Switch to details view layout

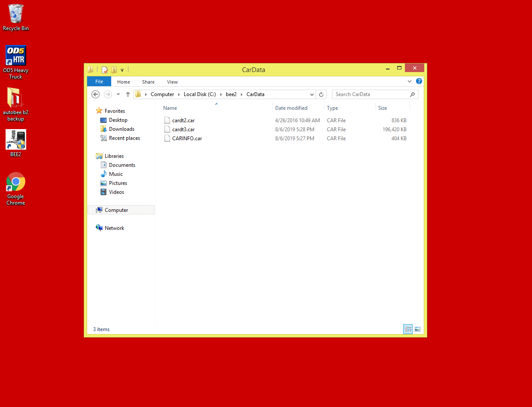coord(408,329)
